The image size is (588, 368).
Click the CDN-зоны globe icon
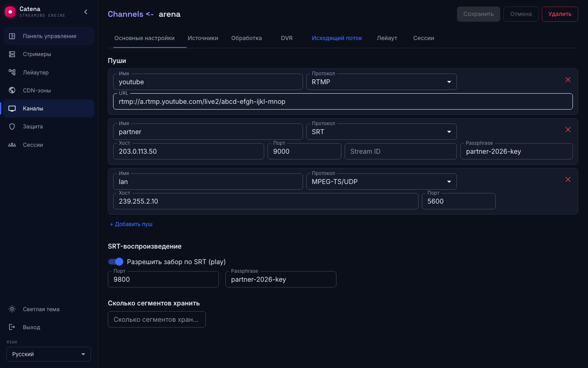coord(12,90)
